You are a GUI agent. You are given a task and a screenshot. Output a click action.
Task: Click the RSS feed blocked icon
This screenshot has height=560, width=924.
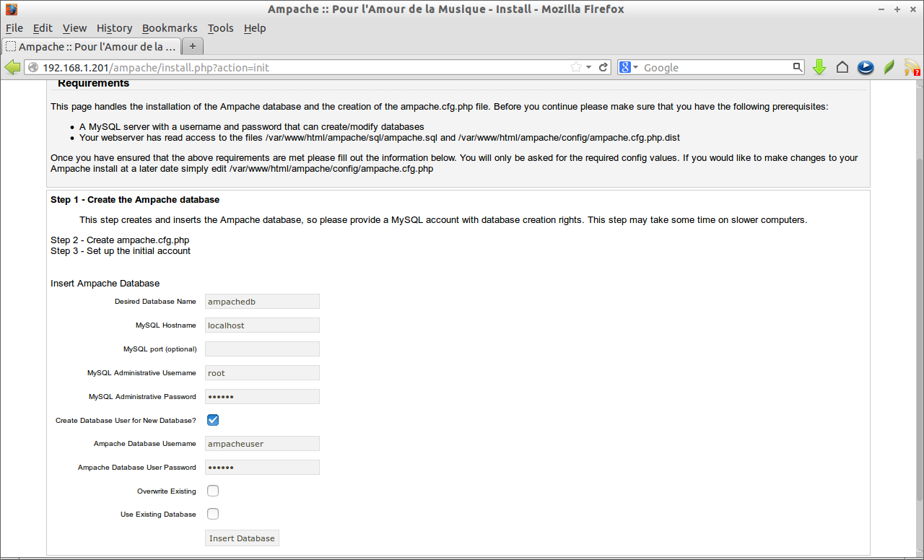(x=912, y=68)
